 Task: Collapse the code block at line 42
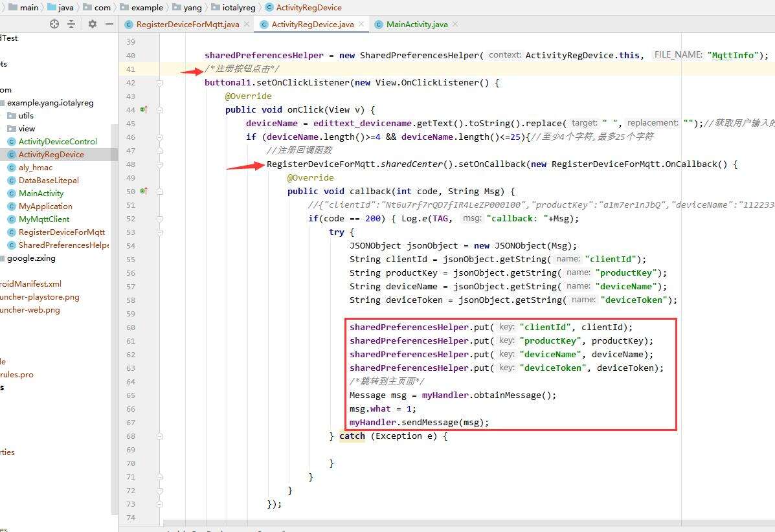click(x=159, y=83)
